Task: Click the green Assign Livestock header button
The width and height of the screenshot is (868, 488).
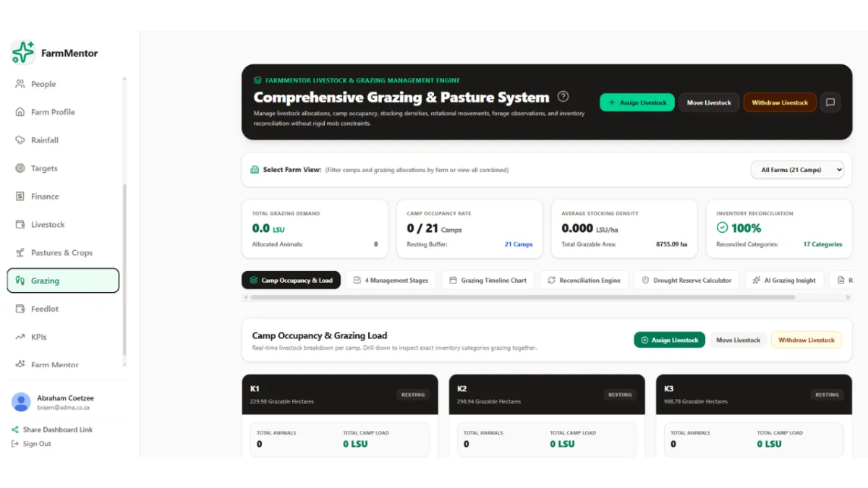Action: point(637,103)
